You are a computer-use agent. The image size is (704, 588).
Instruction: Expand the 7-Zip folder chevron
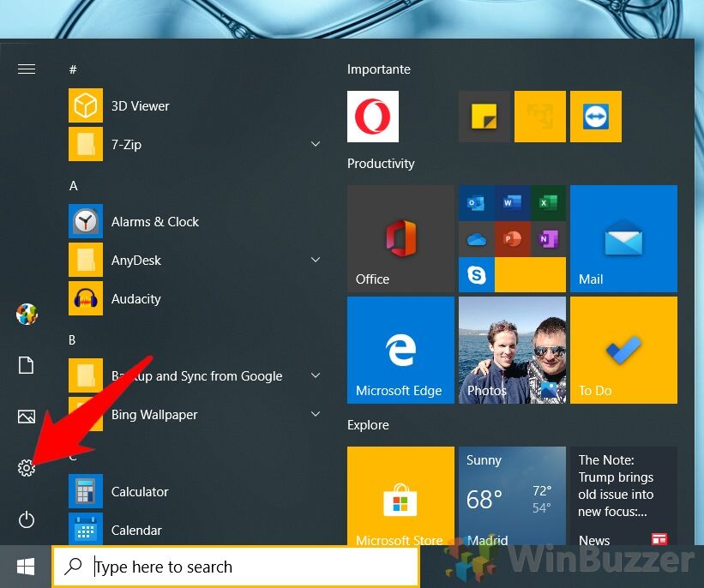point(316,144)
